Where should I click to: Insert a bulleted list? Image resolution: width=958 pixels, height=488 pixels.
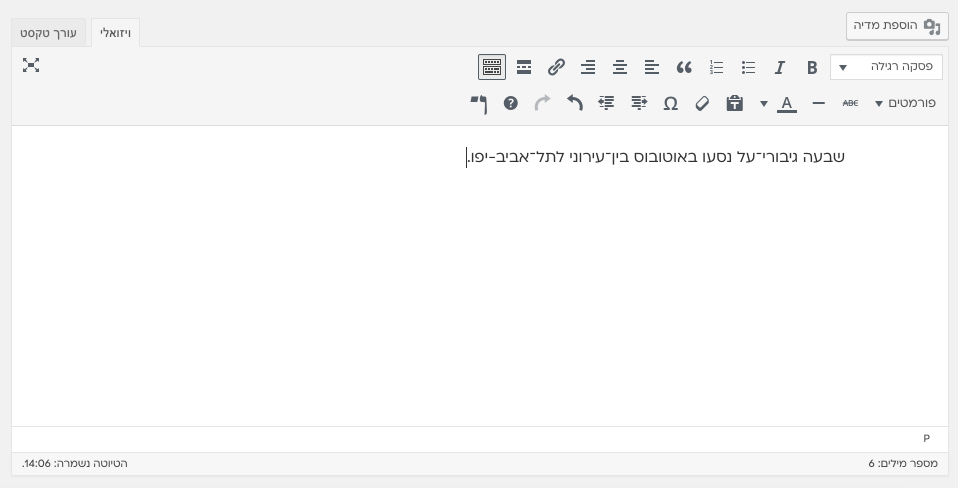click(748, 67)
